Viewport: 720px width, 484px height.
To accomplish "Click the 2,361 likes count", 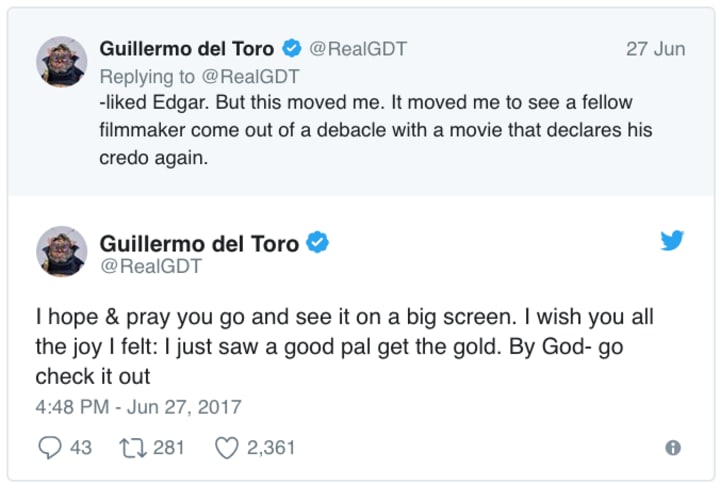I will pos(270,447).
